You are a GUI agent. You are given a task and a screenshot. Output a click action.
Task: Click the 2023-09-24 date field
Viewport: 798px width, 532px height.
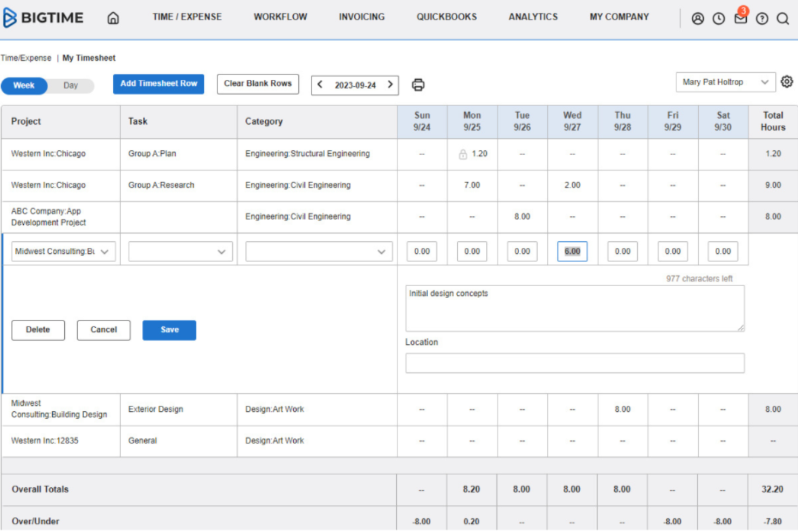(x=355, y=85)
